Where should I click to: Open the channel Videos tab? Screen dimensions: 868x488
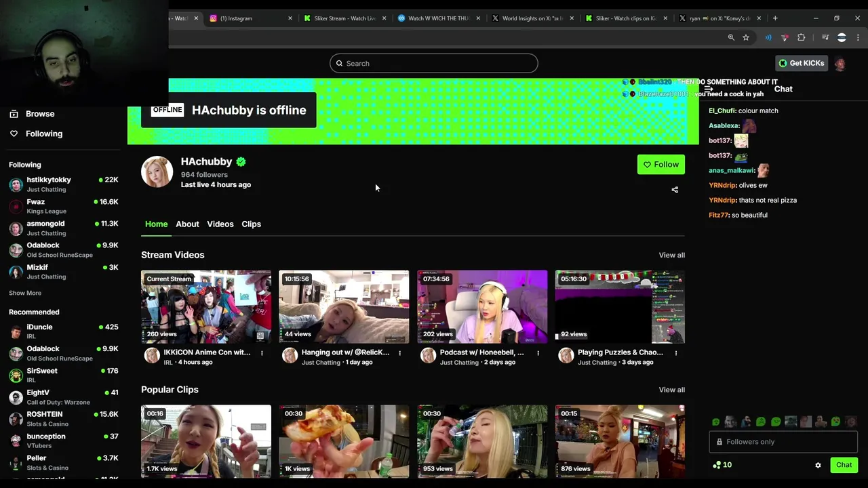(x=220, y=224)
